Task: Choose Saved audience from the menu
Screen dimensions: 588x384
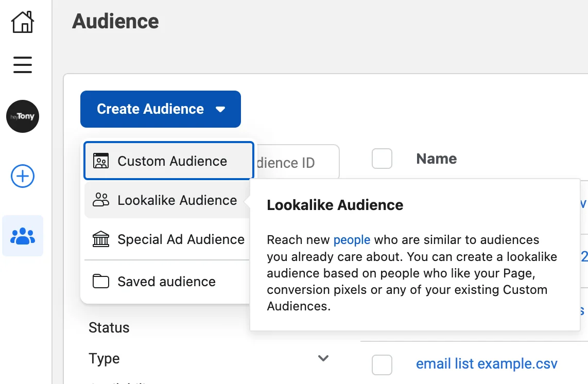Action: click(166, 281)
